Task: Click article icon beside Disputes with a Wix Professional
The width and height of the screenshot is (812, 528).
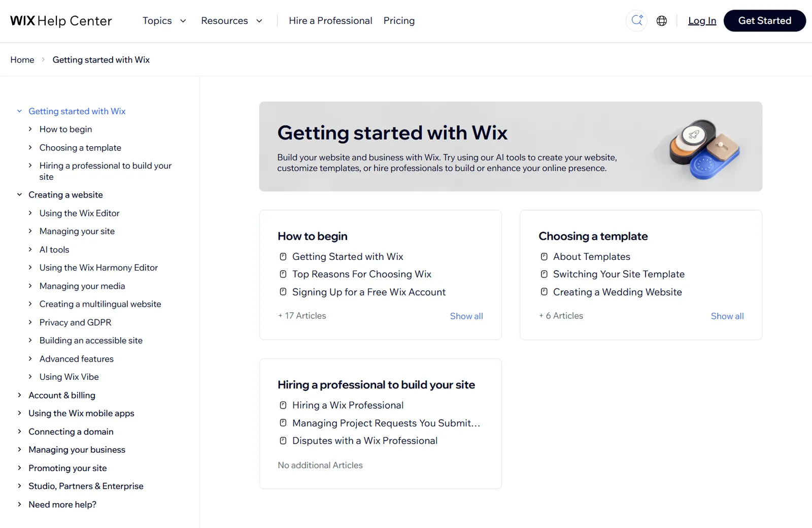Action: (x=283, y=441)
